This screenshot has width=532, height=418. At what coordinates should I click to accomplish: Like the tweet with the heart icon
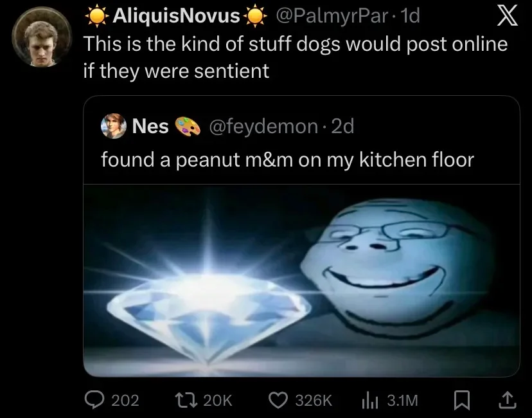click(278, 400)
